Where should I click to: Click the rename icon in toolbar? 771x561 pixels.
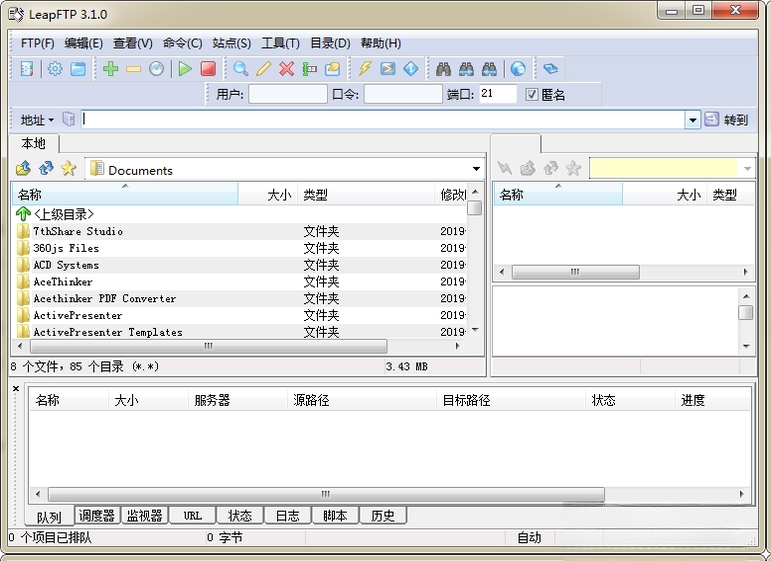(309, 69)
